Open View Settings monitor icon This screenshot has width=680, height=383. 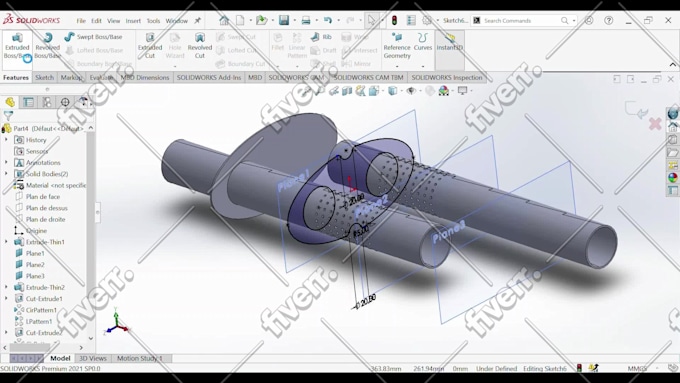tap(463, 91)
